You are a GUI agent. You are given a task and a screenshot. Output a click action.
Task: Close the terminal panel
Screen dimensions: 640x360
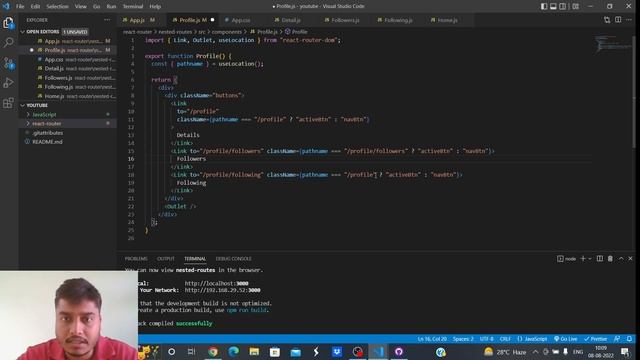pos(630,258)
